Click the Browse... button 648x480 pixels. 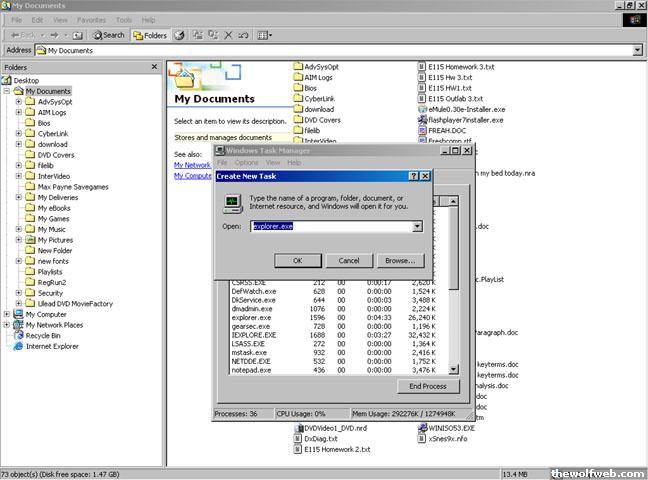400,260
